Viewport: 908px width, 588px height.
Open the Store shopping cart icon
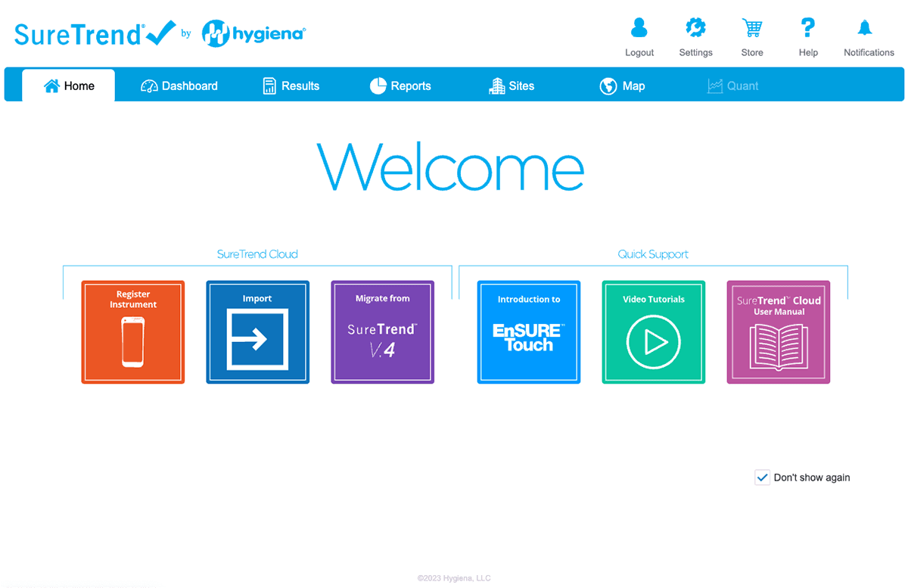click(x=751, y=28)
